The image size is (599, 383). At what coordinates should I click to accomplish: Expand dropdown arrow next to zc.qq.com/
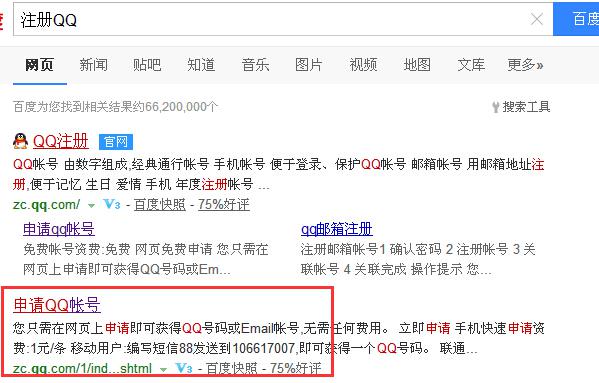click(91, 206)
